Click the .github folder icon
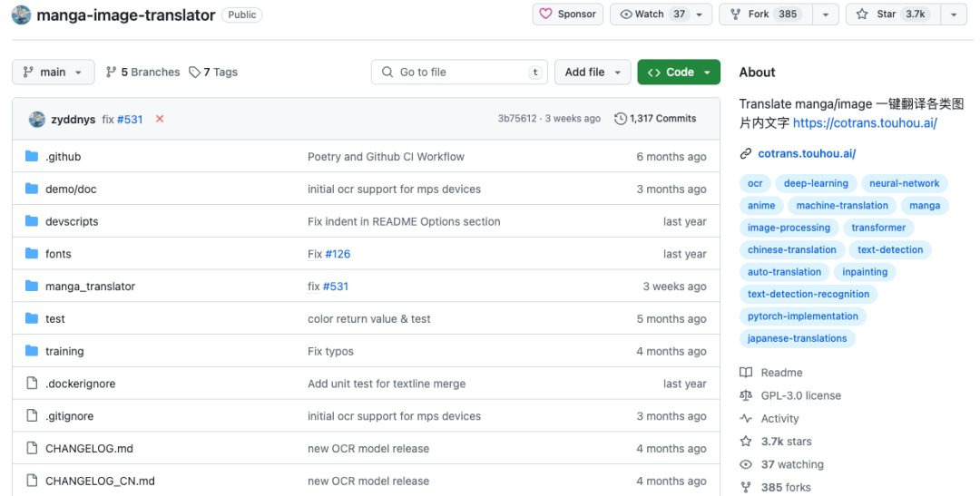980x496 pixels. click(x=32, y=157)
